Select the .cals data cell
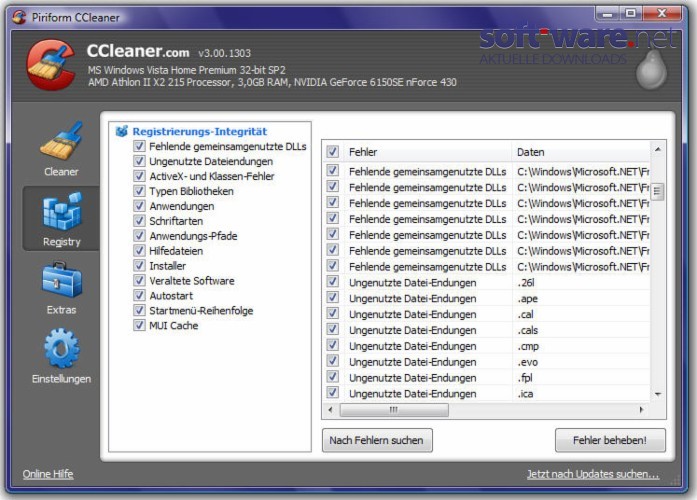 pyautogui.click(x=528, y=330)
